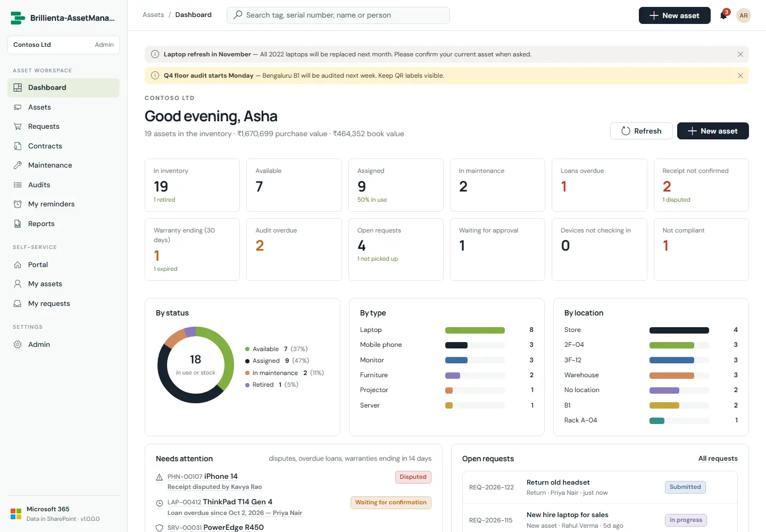Click the Portal home icon
The image size is (766, 532).
[x=18, y=265]
